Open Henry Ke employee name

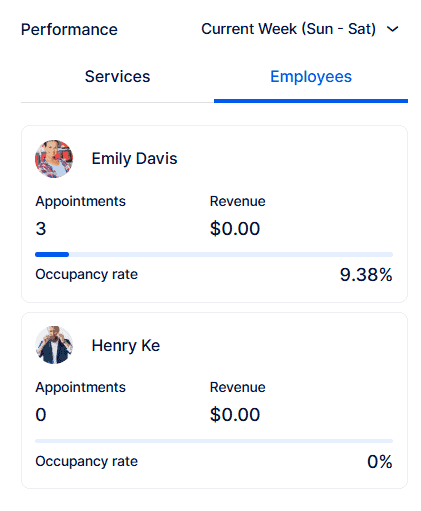pos(126,345)
